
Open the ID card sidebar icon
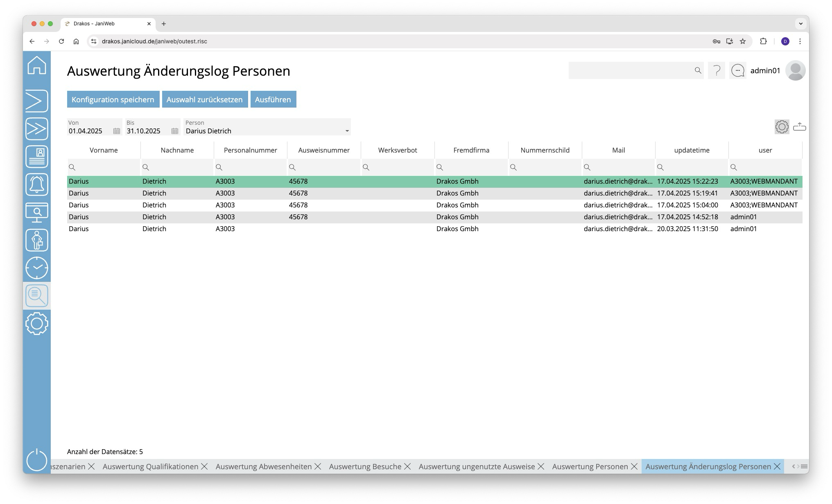(x=37, y=157)
